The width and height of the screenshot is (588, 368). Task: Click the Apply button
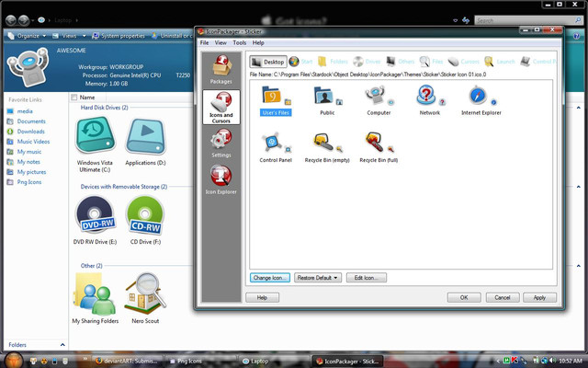point(539,297)
